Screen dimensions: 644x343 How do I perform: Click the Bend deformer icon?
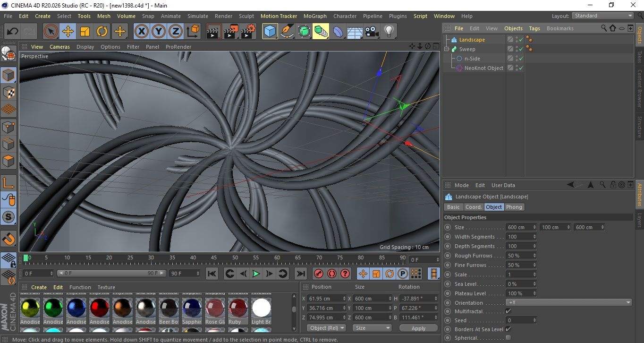[338, 32]
